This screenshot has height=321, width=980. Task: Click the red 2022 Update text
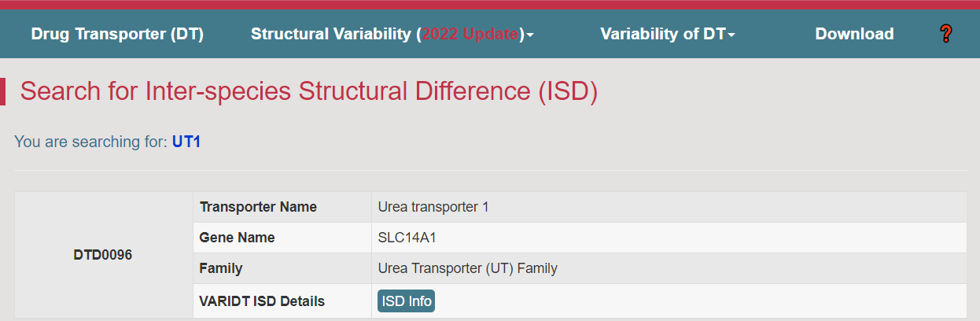470,34
